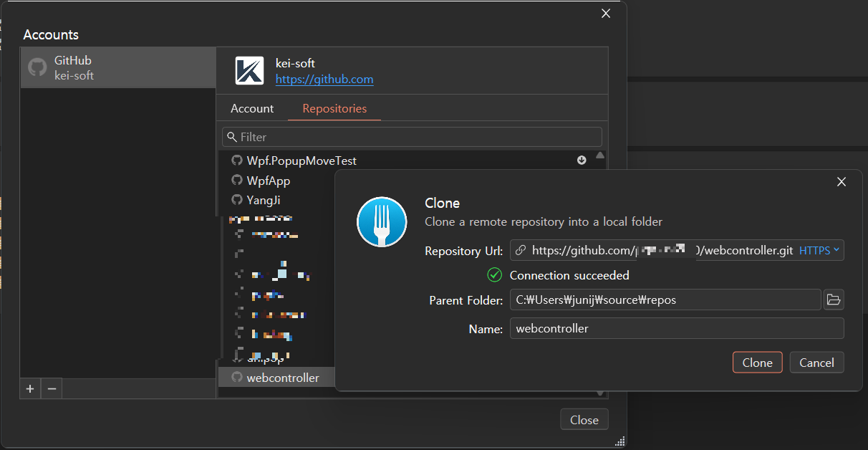Remove account with minus button
The height and width of the screenshot is (450, 868).
click(52, 389)
